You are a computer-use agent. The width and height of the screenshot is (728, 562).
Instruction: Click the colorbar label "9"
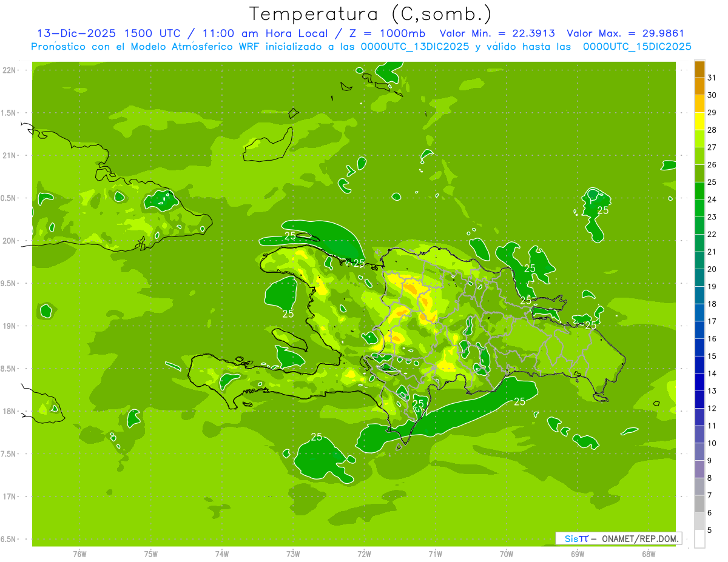710,461
